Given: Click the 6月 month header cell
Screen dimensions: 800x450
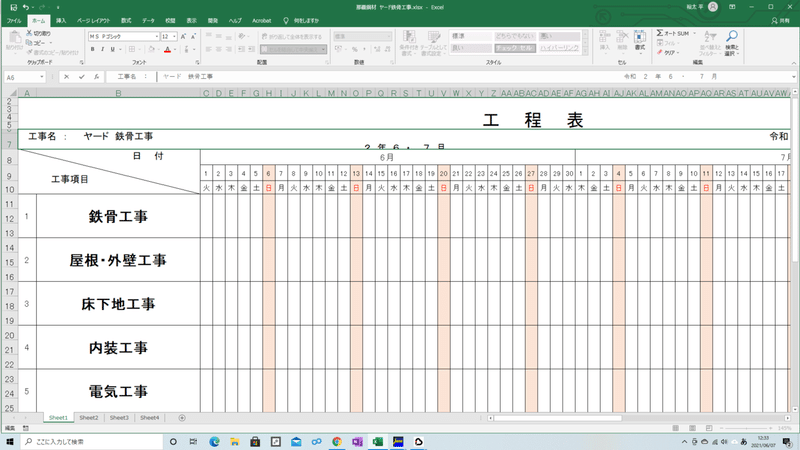Looking at the screenshot, I should point(387,157).
